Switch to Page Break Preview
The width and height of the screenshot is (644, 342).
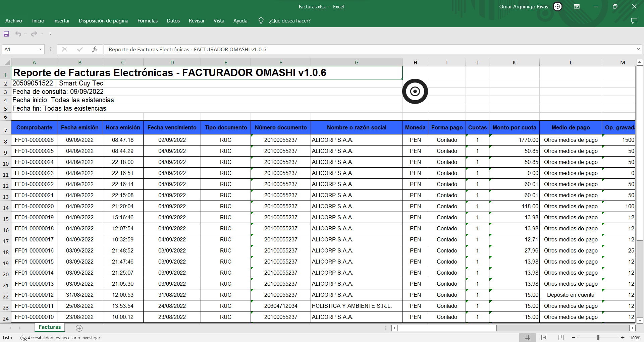(561, 338)
